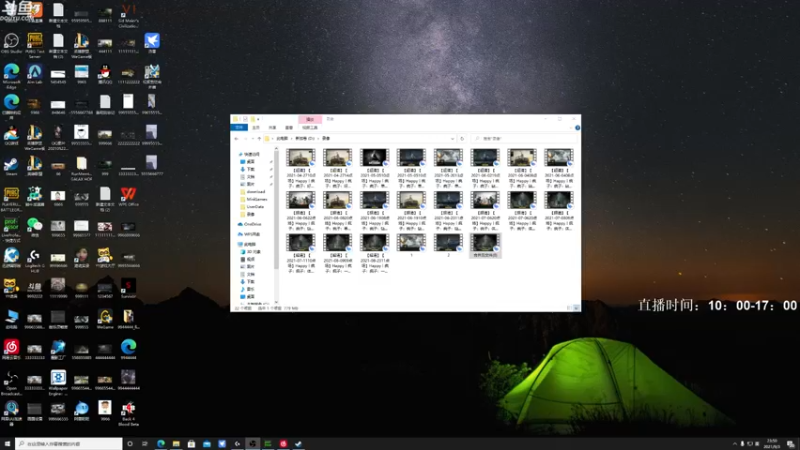Open Cortana circle on the taskbar
This screenshot has width=800, height=450.
pos(130,444)
